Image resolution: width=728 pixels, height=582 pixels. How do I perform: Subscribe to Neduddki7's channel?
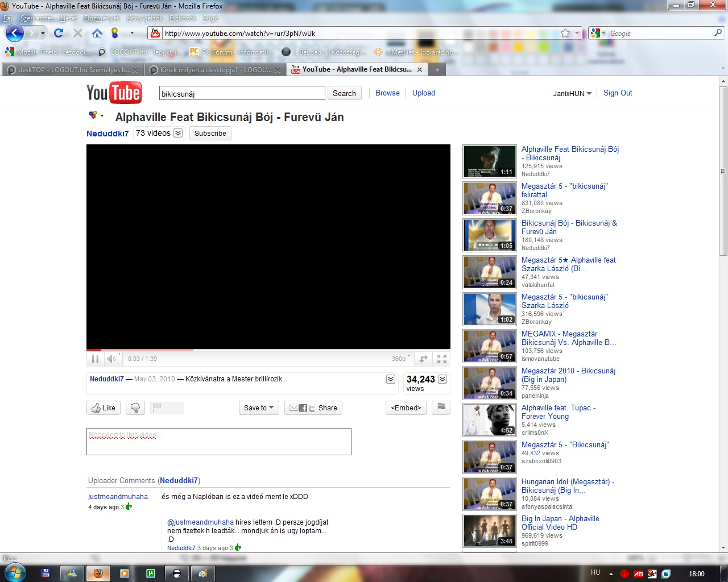click(210, 133)
